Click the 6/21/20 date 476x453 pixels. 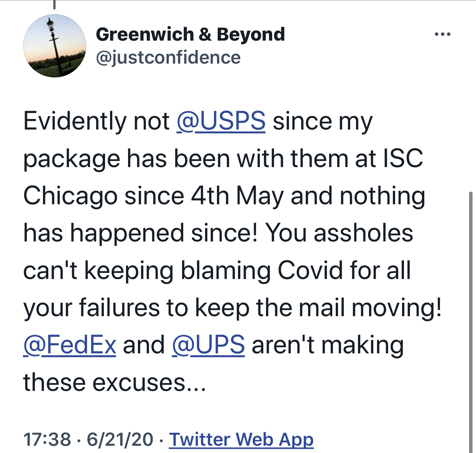click(120, 439)
